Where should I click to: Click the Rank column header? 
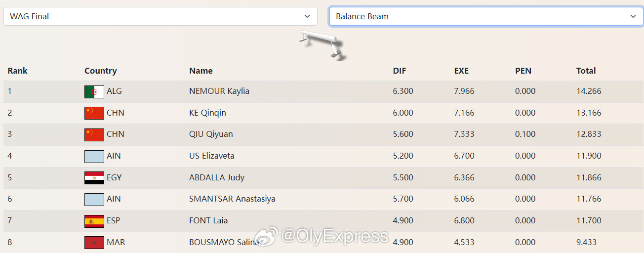pyautogui.click(x=17, y=71)
